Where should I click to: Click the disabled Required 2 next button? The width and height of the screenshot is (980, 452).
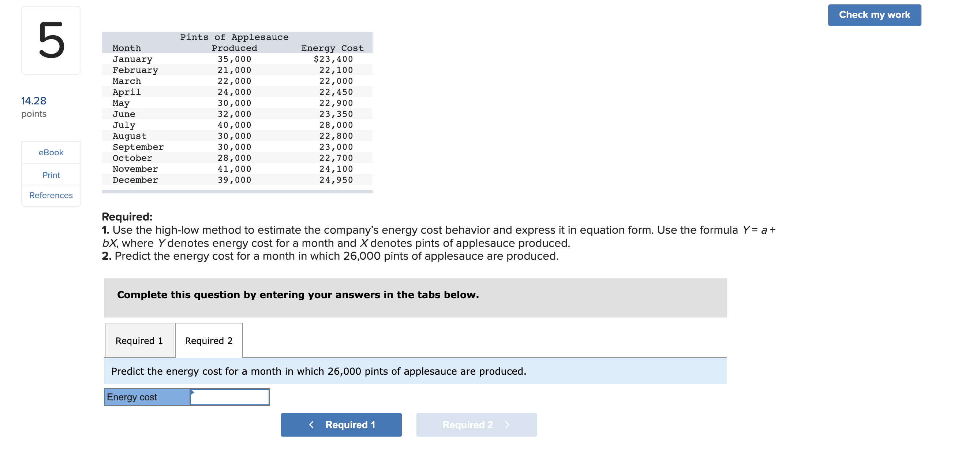(476, 424)
